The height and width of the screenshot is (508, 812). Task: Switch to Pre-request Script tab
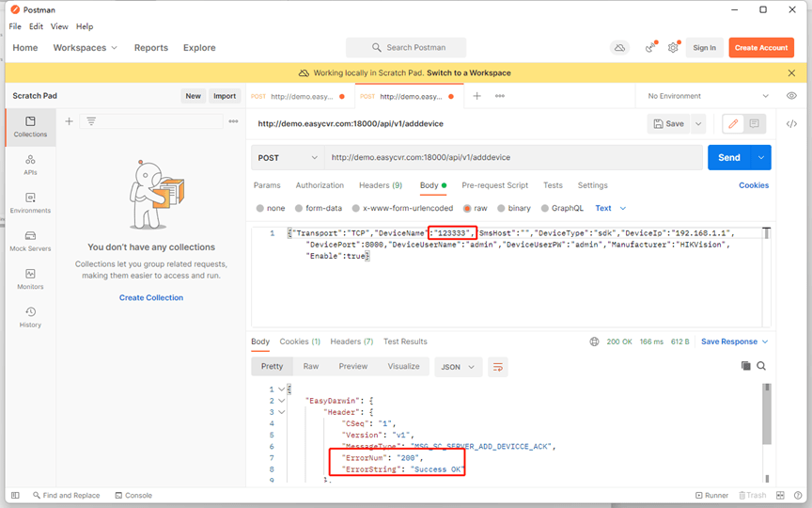click(494, 185)
